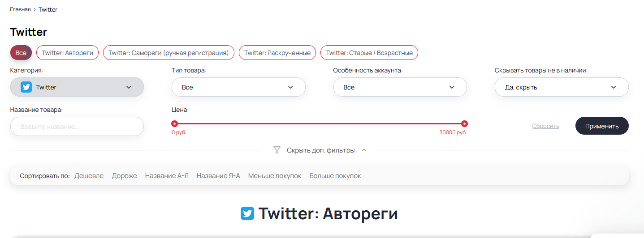Open the Тип товара dropdown
Viewport: 644px width, 238px height.
click(238, 87)
